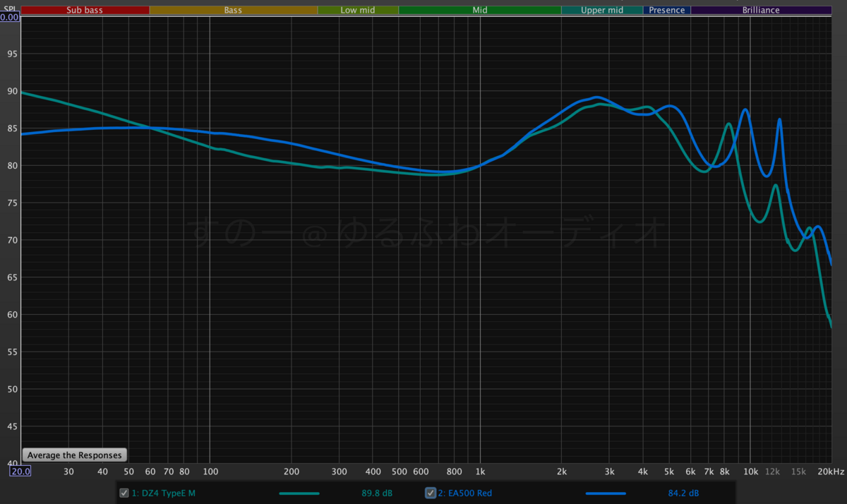
Task: Select the Presence band label
Action: click(x=667, y=11)
